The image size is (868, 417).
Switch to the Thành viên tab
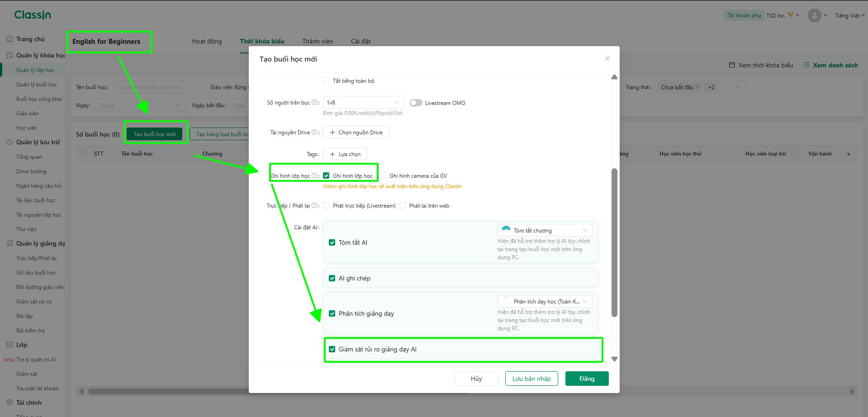click(x=318, y=42)
